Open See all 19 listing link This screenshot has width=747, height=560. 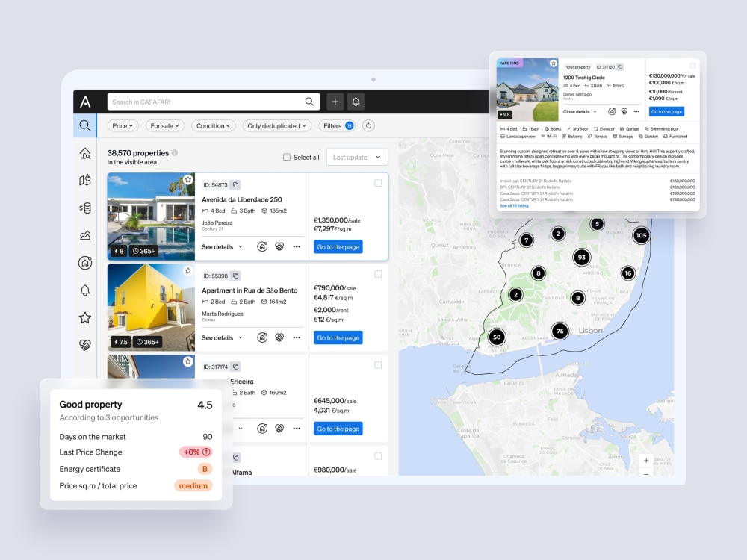click(x=514, y=206)
